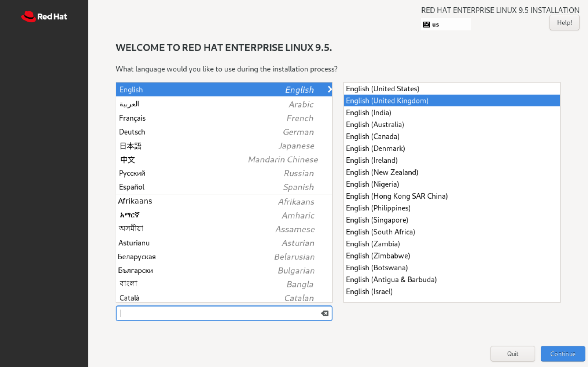Viewport: 588px width, 367px height.
Task: Click the Help! button
Action: (564, 23)
